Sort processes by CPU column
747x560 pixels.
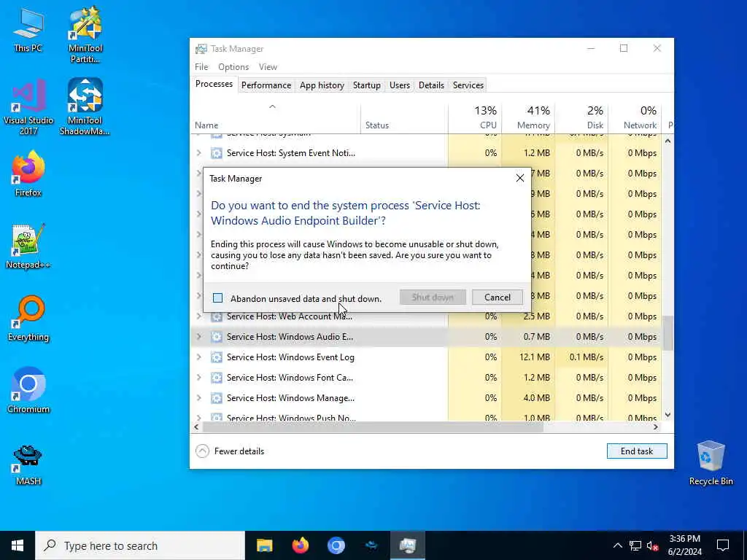pyautogui.click(x=475, y=117)
